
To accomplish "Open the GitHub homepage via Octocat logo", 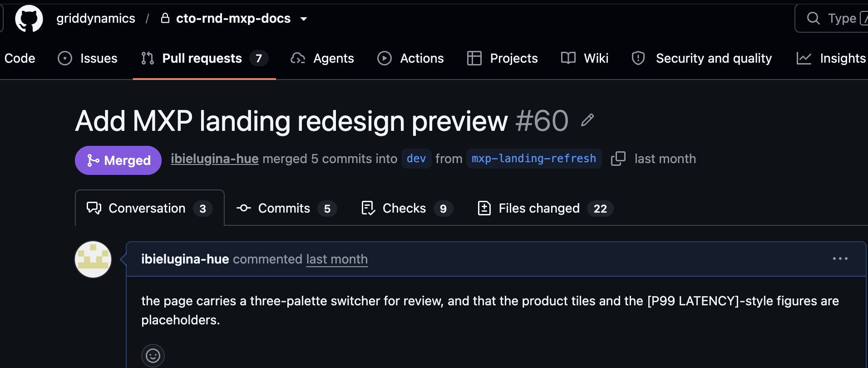I will click(x=29, y=19).
